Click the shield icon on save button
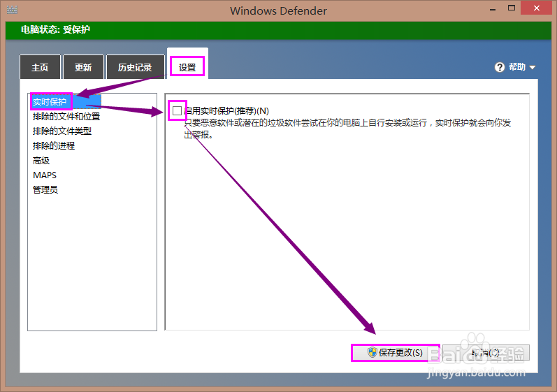 [x=372, y=352]
